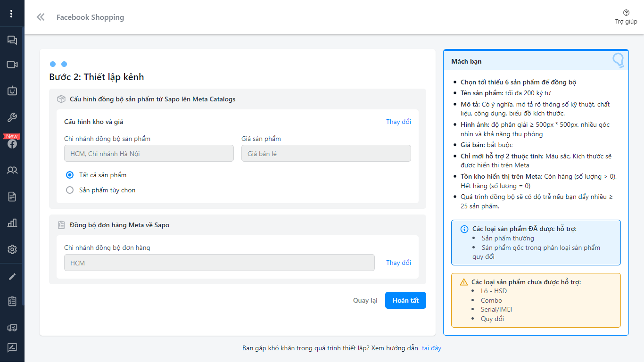This screenshot has width=644, height=363.
Task: Click the Combo list item
Action: [491, 300]
